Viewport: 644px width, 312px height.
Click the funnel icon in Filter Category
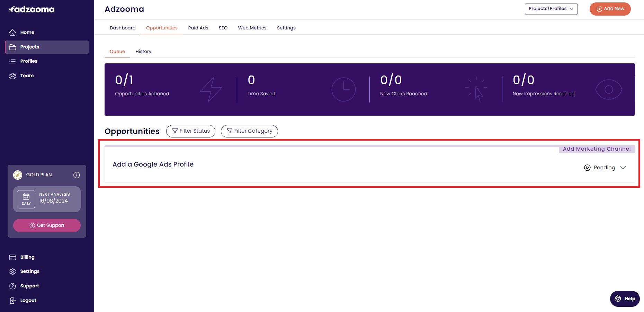click(230, 131)
